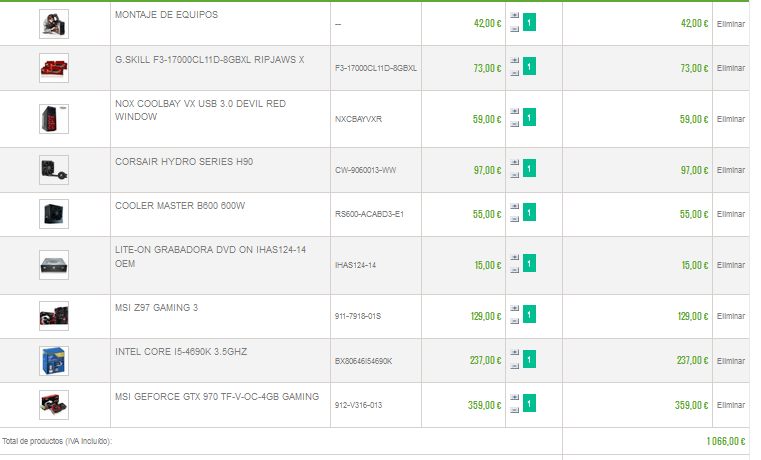761x460 pixels.
Task: Click Eliminar for NOX COOLBAY VX
Action: pyautogui.click(x=730, y=119)
